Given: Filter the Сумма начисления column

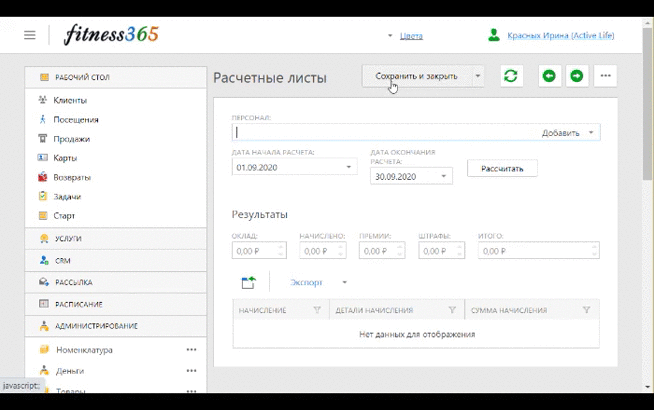Looking at the screenshot, I should [x=586, y=310].
